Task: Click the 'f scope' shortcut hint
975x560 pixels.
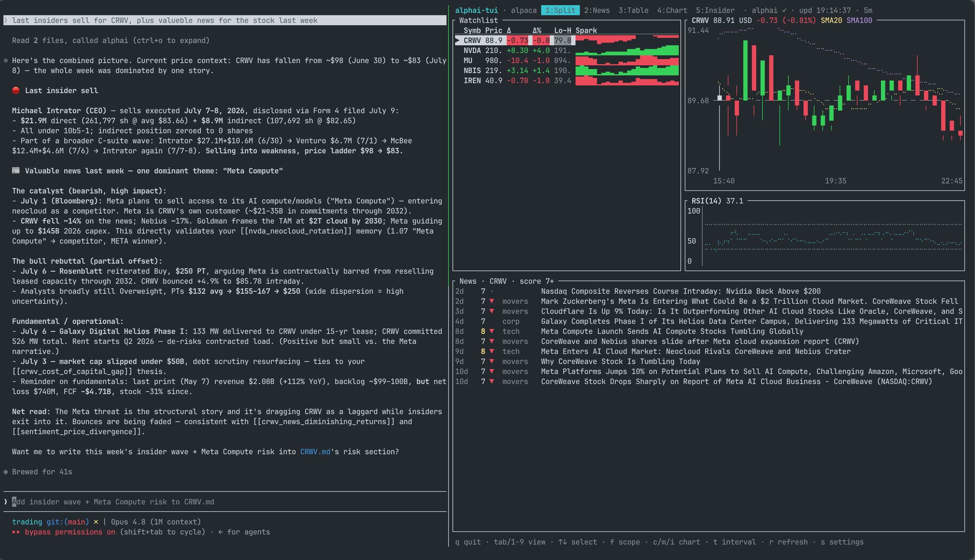Action: pyautogui.click(x=625, y=542)
